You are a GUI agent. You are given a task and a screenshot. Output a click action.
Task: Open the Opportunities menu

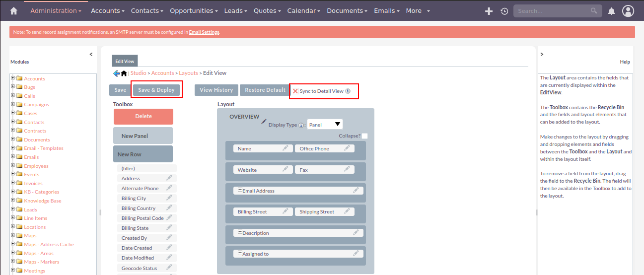click(x=194, y=11)
